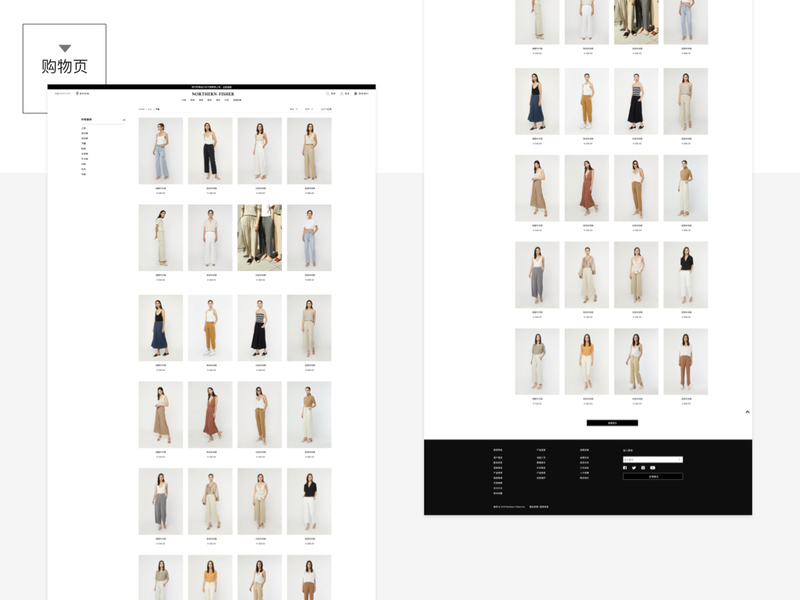Open black shirt white trousers product, left page
This screenshot has height=600, width=800.
pyautogui.click(x=309, y=502)
